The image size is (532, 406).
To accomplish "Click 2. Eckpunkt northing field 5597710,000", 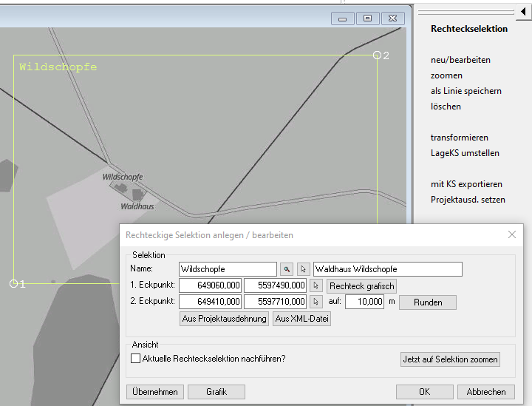I will pyautogui.click(x=275, y=302).
